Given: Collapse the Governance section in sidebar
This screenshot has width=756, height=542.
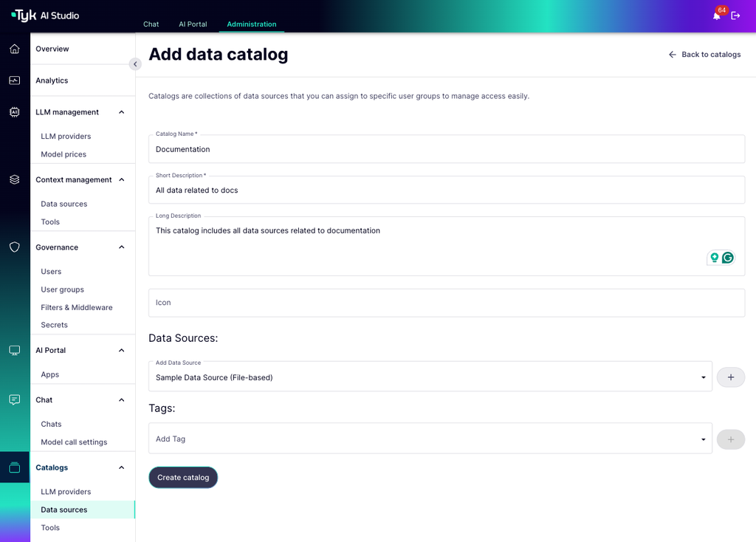Looking at the screenshot, I should tap(120, 247).
